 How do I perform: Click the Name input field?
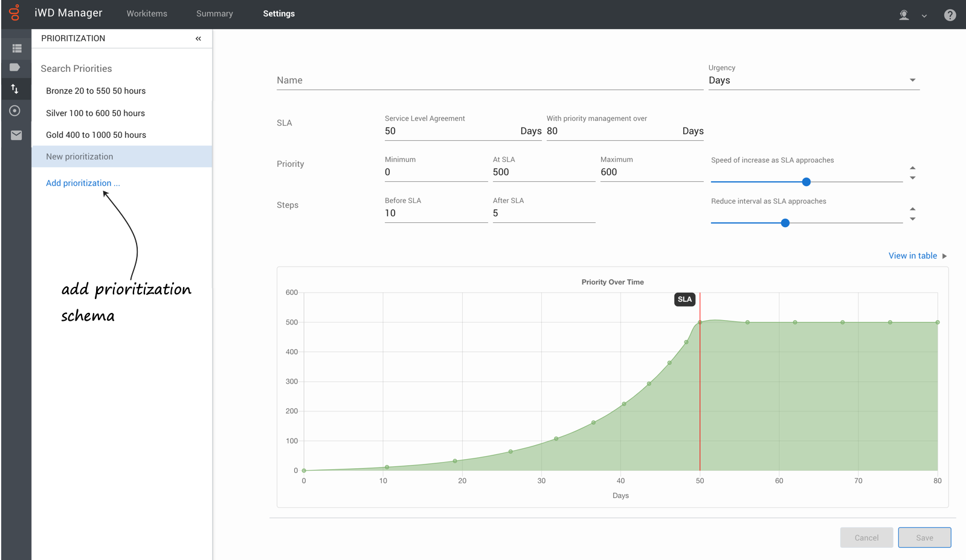click(490, 80)
